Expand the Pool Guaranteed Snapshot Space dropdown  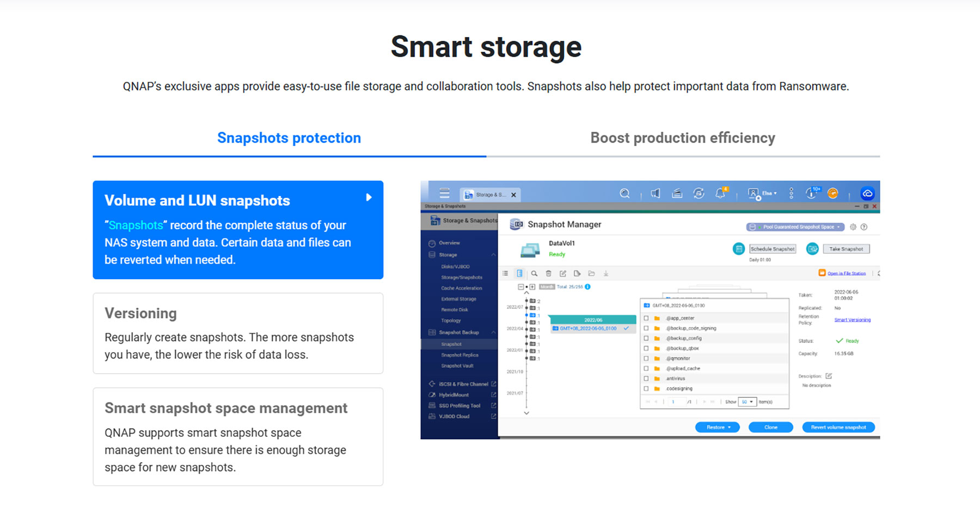(x=795, y=227)
